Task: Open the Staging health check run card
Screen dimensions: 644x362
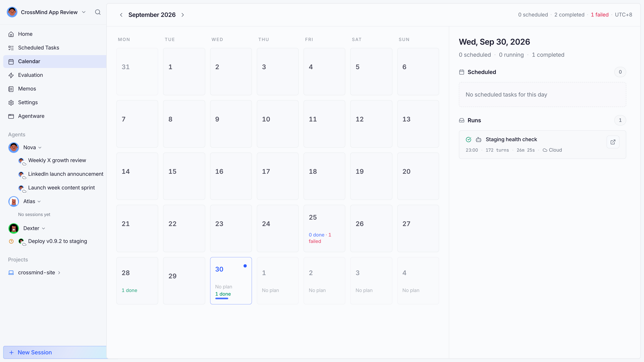Action: 542,144
